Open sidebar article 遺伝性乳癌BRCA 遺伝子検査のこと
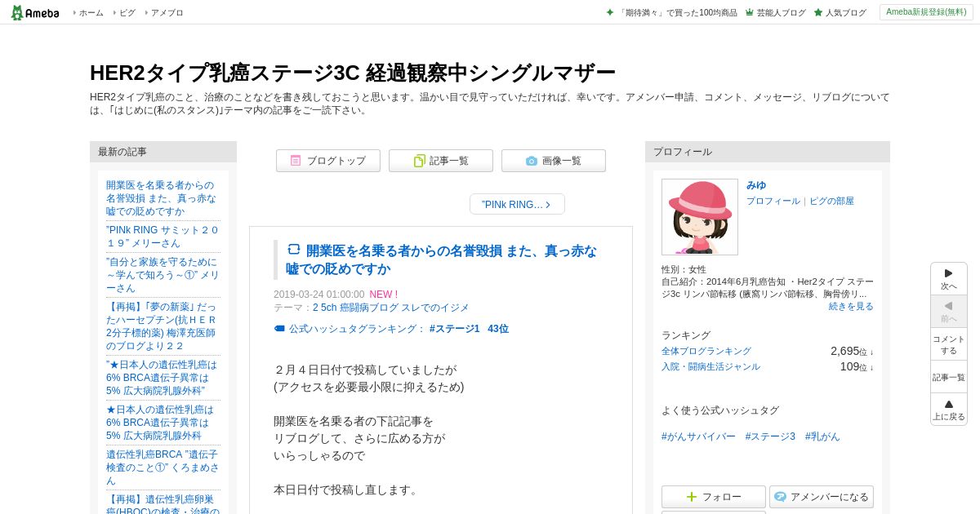Screen dimensions: 980x514 point(163,467)
